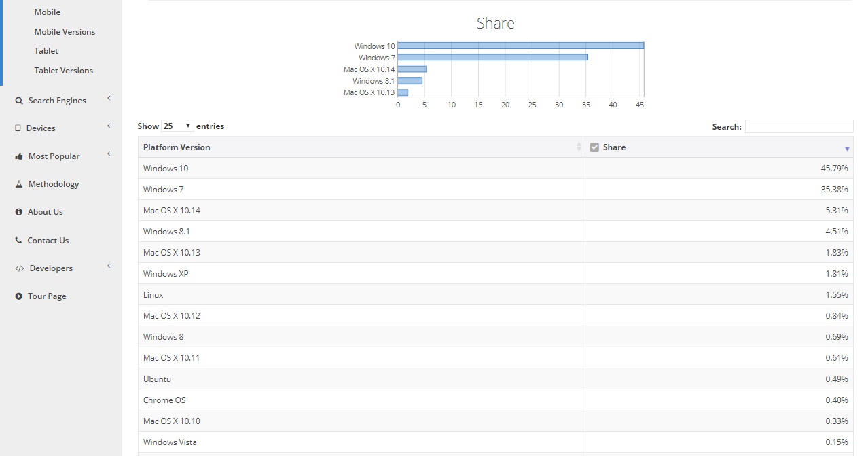Go to the Most Popular section
The image size is (868, 456).
(x=54, y=156)
